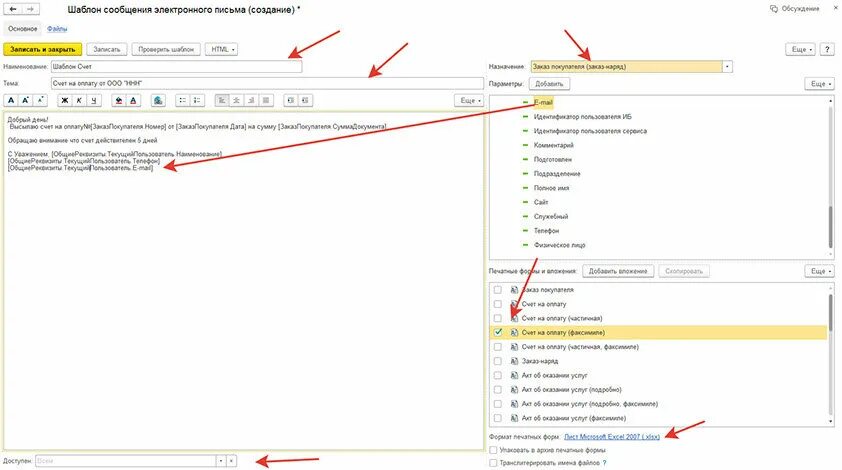Switch to the Основное tab
842x470 pixels.
23,28
